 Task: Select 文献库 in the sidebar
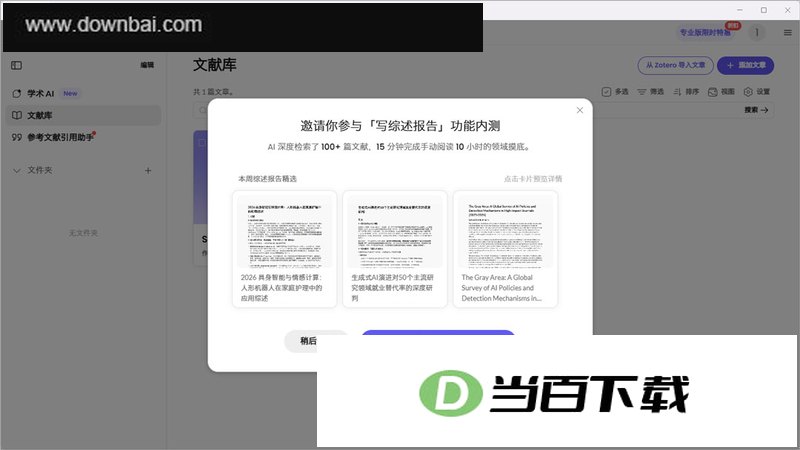(x=83, y=115)
